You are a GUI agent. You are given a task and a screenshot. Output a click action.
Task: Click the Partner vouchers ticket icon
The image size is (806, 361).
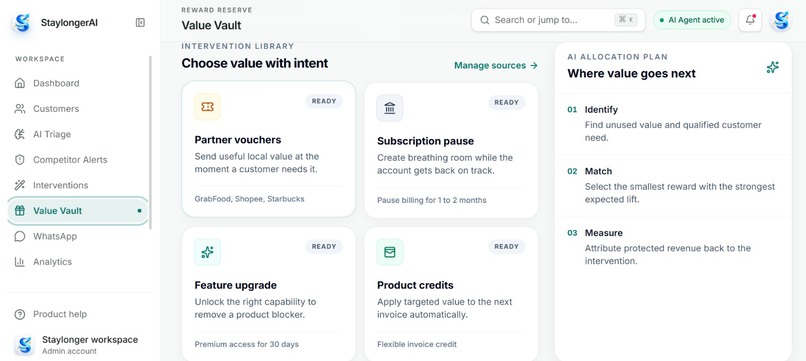pos(207,107)
